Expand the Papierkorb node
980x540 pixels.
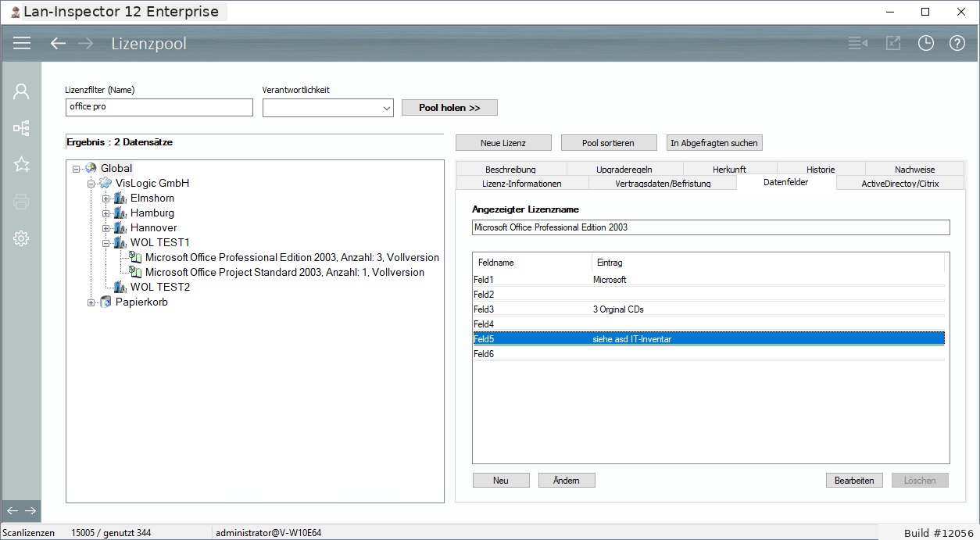[91, 302]
